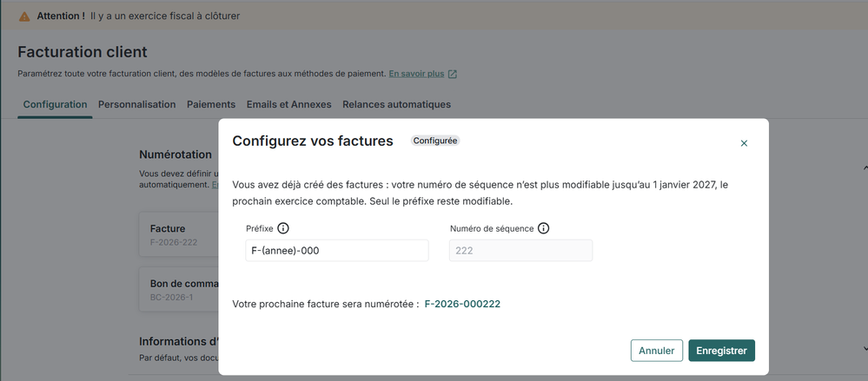Close the Configurez vos factures dialog
This screenshot has height=381, width=868.
[744, 143]
